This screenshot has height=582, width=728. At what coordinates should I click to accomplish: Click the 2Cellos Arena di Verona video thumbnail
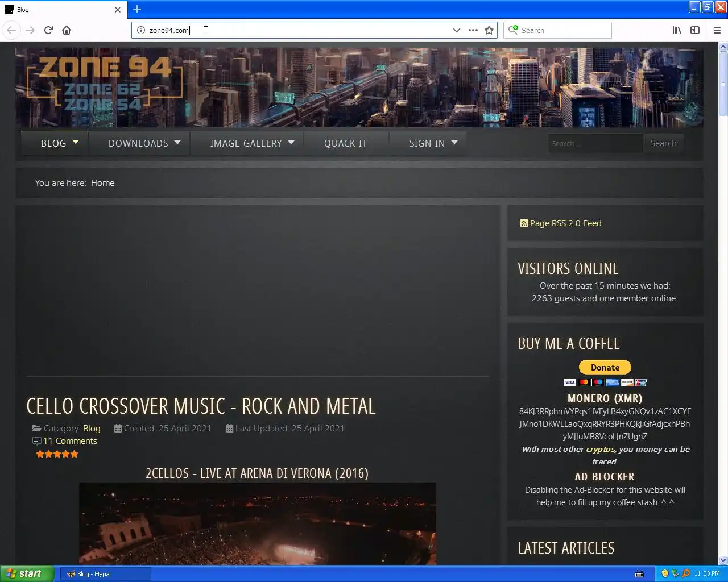pyautogui.click(x=258, y=523)
